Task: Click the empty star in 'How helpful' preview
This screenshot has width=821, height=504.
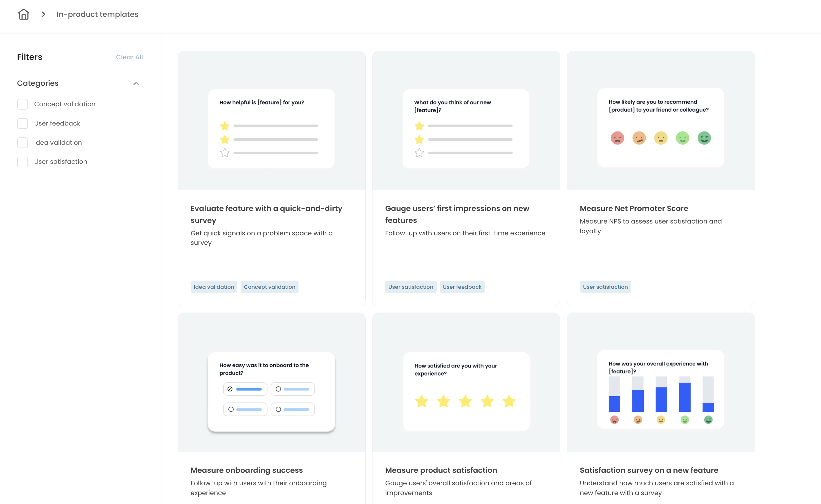Action: (x=225, y=153)
